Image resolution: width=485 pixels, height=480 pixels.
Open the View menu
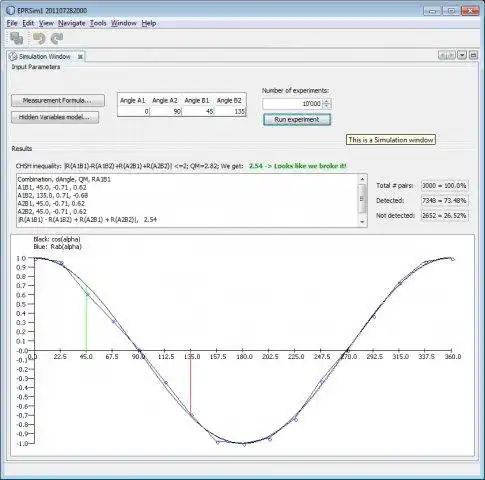click(x=46, y=23)
